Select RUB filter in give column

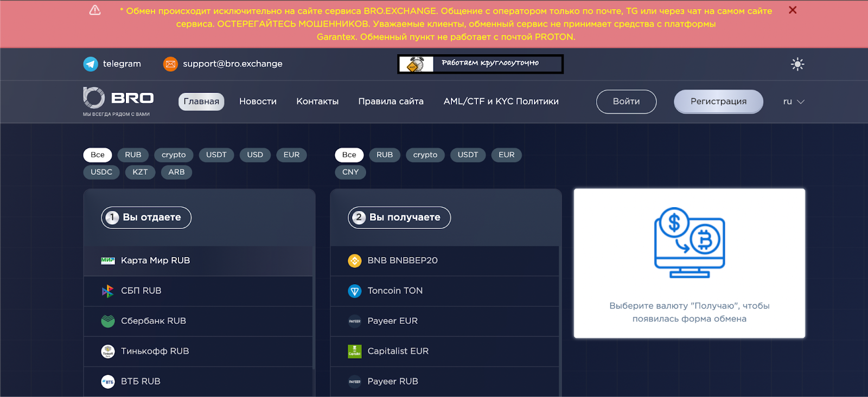[x=133, y=155]
